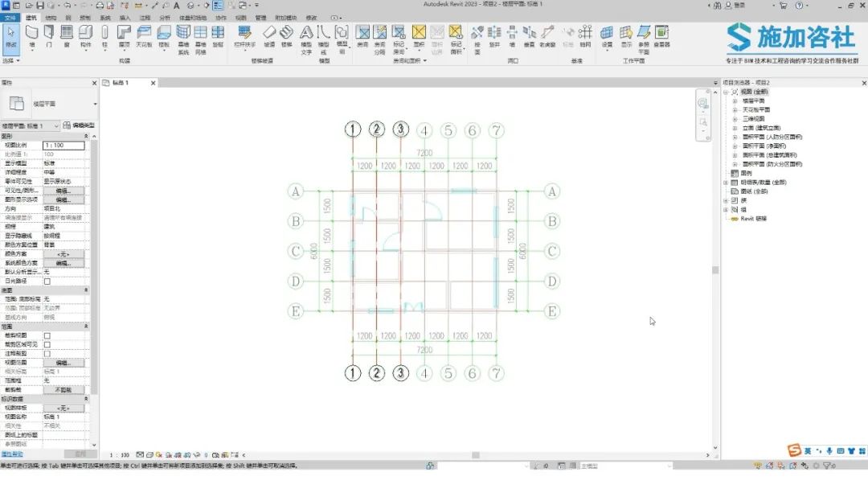Switch to the 管理 ribbon tab
This screenshot has width=868, height=489.
click(260, 18)
